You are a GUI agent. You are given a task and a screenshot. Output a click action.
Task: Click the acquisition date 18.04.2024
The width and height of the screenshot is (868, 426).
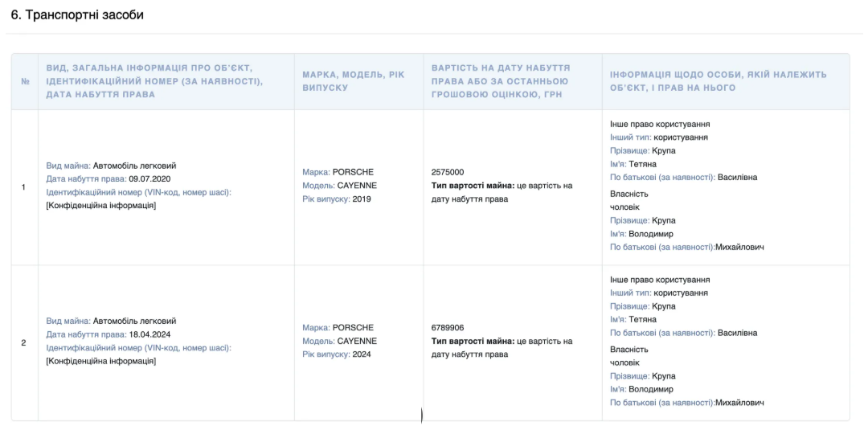pyautogui.click(x=151, y=334)
